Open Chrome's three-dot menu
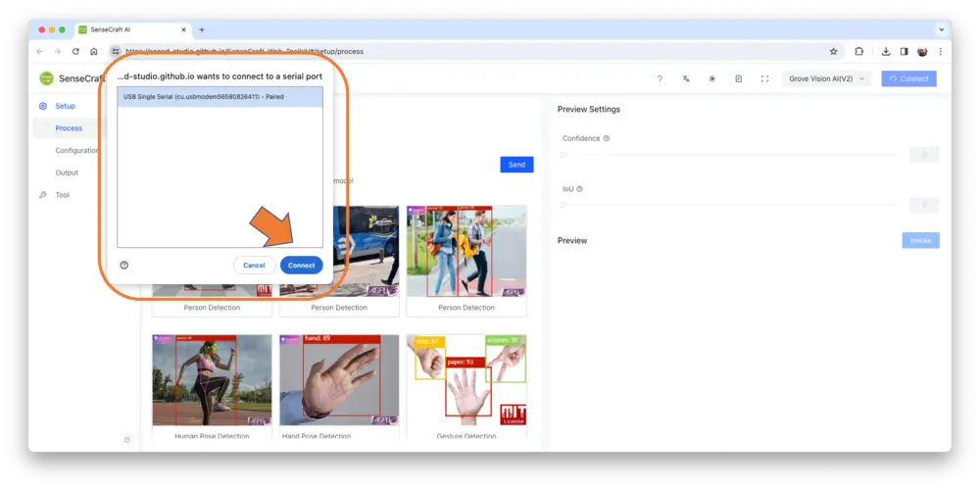980x490 pixels. click(x=941, y=51)
